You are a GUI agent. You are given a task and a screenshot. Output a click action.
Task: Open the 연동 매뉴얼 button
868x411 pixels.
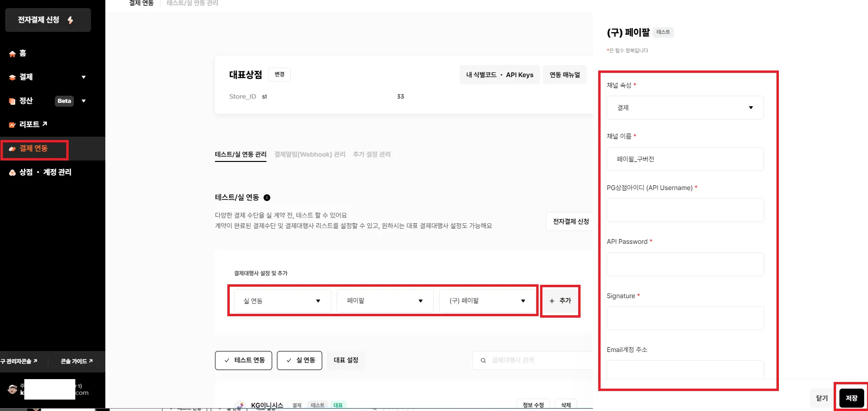click(x=565, y=75)
